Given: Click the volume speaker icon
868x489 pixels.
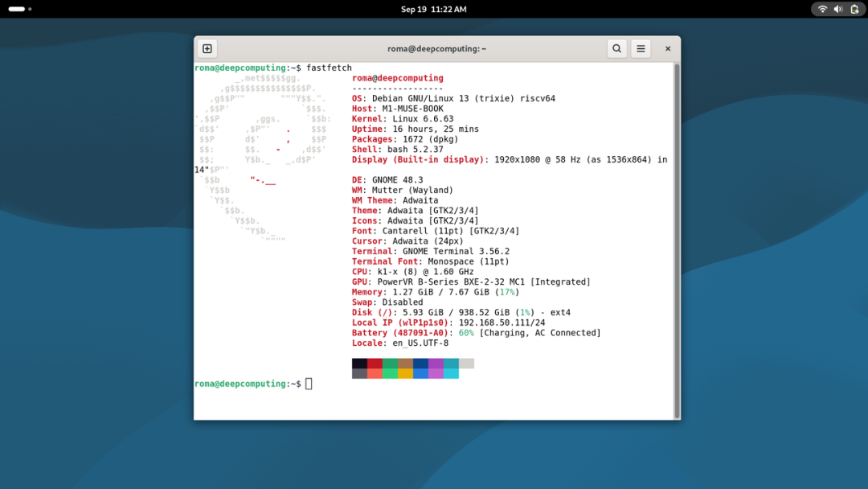Looking at the screenshot, I should pyautogui.click(x=838, y=10).
